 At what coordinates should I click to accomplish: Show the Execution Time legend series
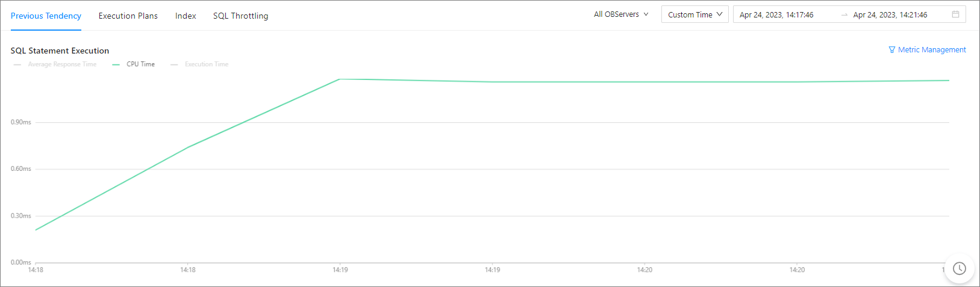(x=206, y=64)
